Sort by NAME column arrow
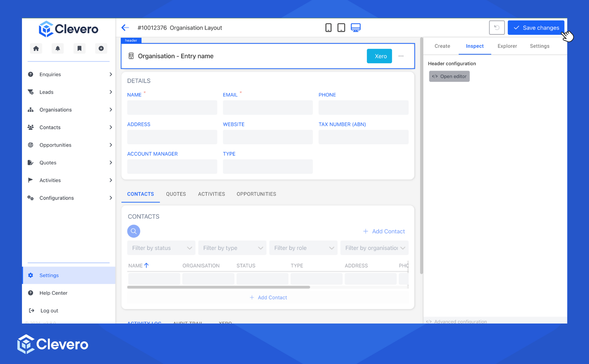 [x=146, y=266]
